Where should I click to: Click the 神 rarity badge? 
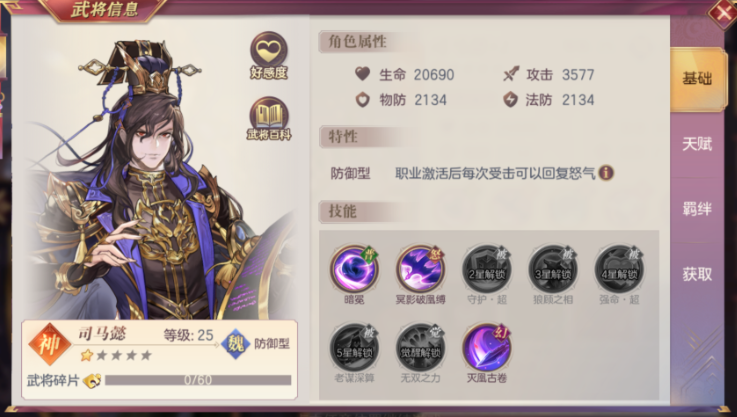[49, 345]
